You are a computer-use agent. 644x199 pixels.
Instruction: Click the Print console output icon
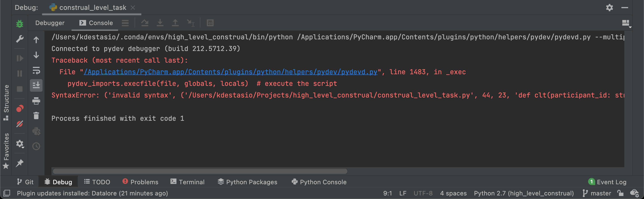pos(36,101)
